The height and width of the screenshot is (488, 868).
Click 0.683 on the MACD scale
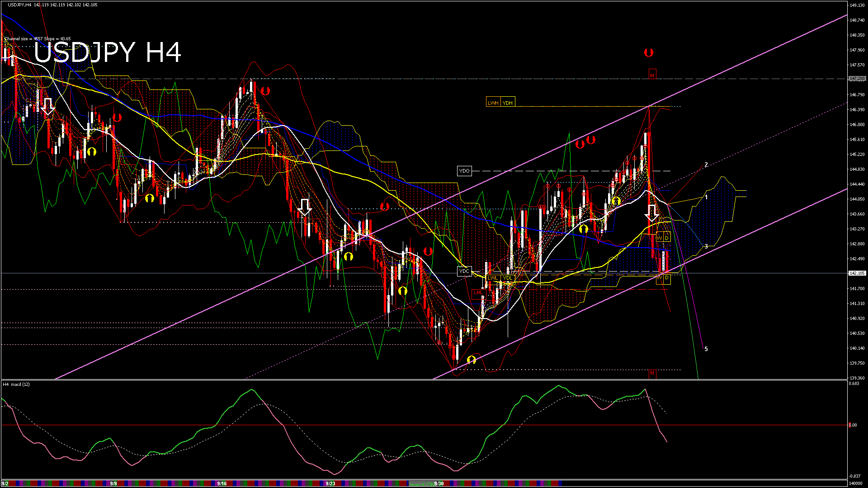pos(854,384)
